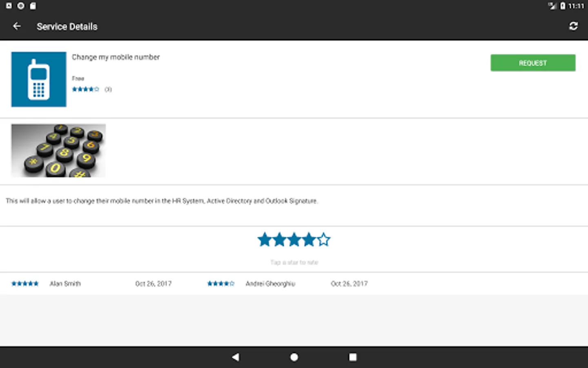Refresh the Service Details page
The width and height of the screenshot is (588, 368).
[573, 26]
